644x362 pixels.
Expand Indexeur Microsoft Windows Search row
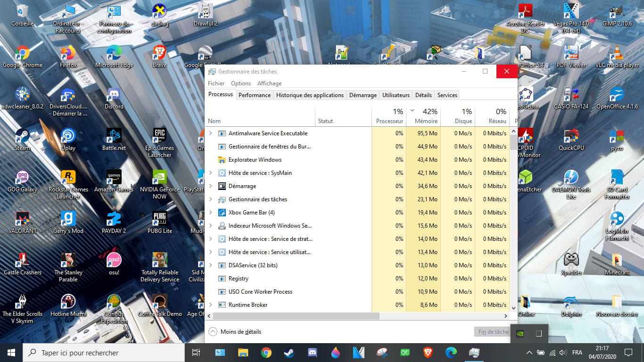coord(211,226)
